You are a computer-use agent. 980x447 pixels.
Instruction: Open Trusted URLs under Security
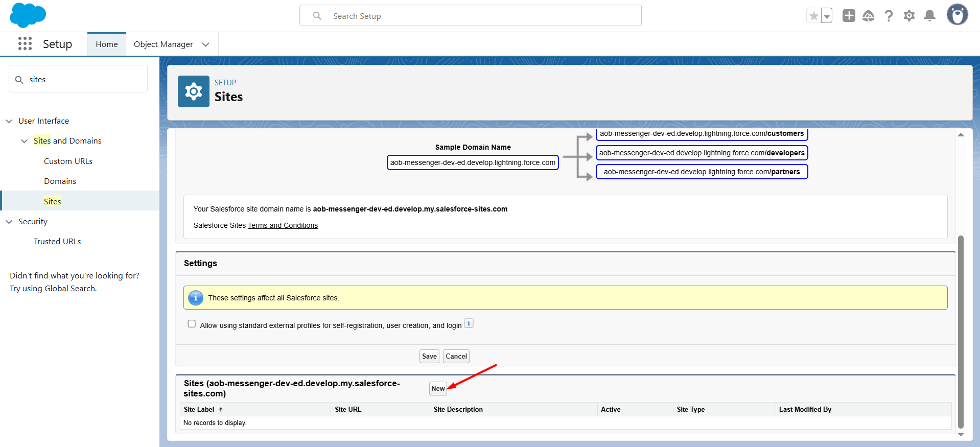(x=57, y=241)
